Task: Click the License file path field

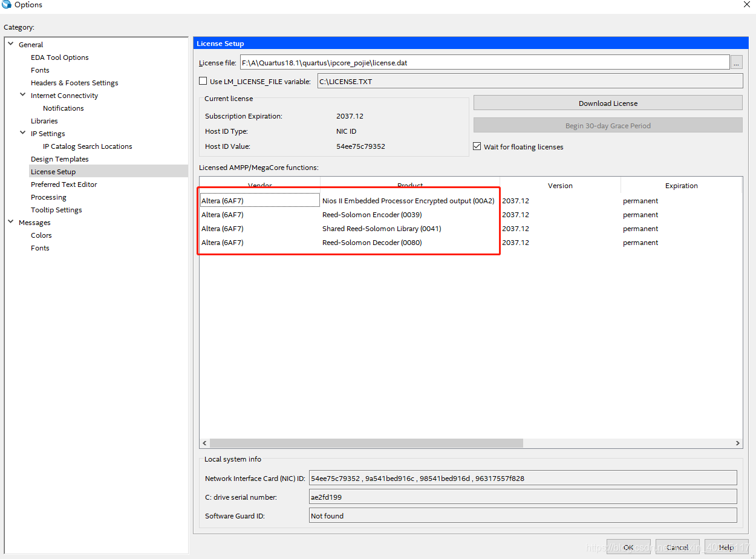Action: pos(484,62)
